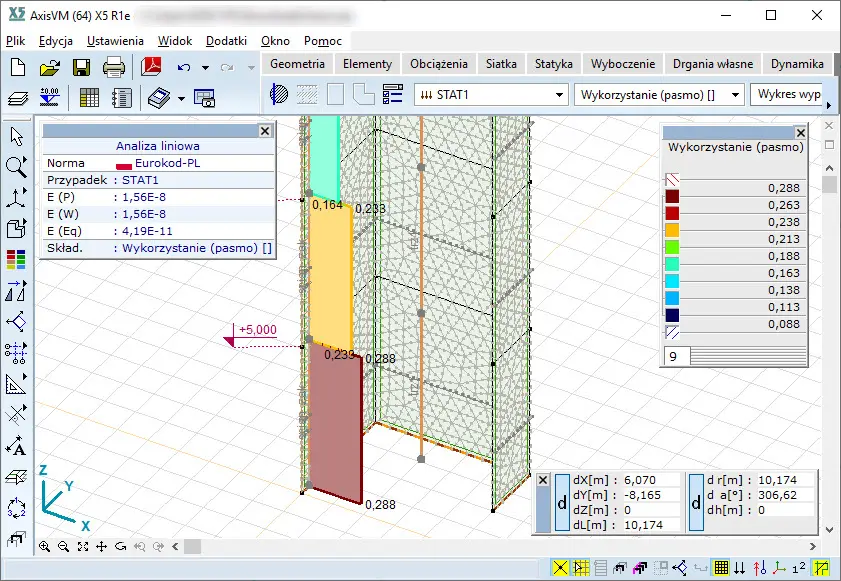Switch to the Statyka tab
841x581 pixels.
[x=553, y=63]
